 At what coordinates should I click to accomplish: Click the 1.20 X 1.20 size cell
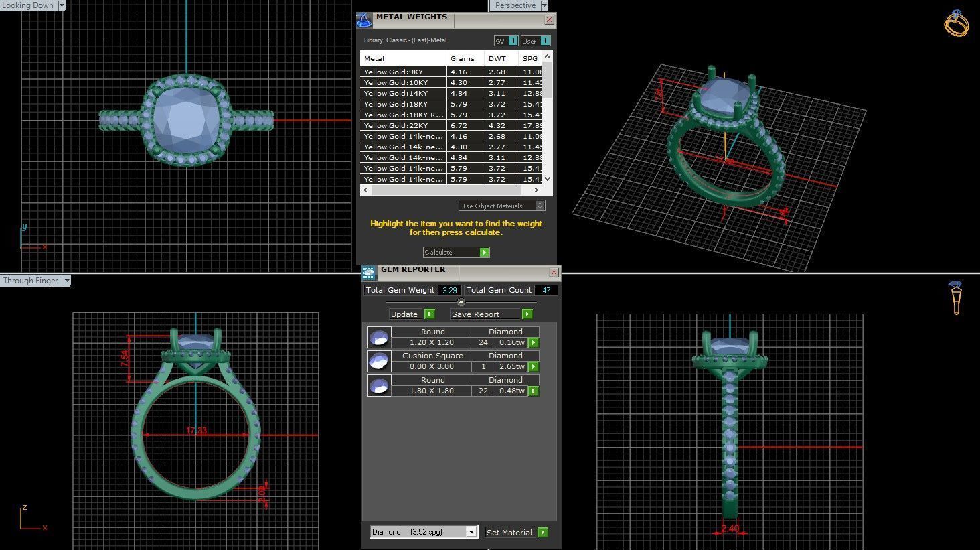click(x=432, y=342)
